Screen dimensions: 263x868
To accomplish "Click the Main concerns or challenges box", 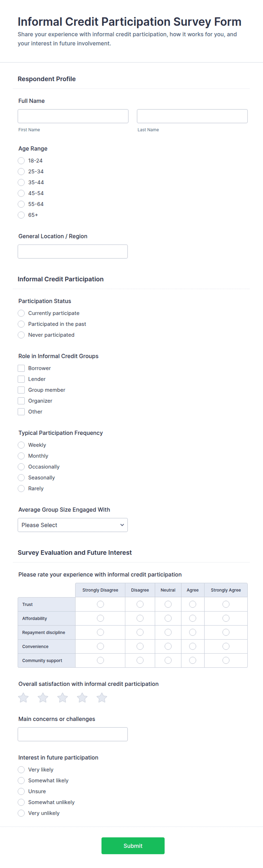I will click(x=72, y=734).
